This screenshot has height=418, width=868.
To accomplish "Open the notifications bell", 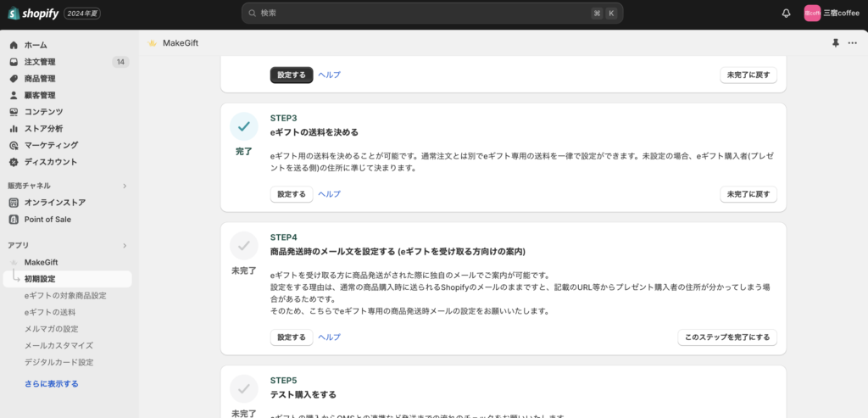I will pyautogui.click(x=786, y=14).
